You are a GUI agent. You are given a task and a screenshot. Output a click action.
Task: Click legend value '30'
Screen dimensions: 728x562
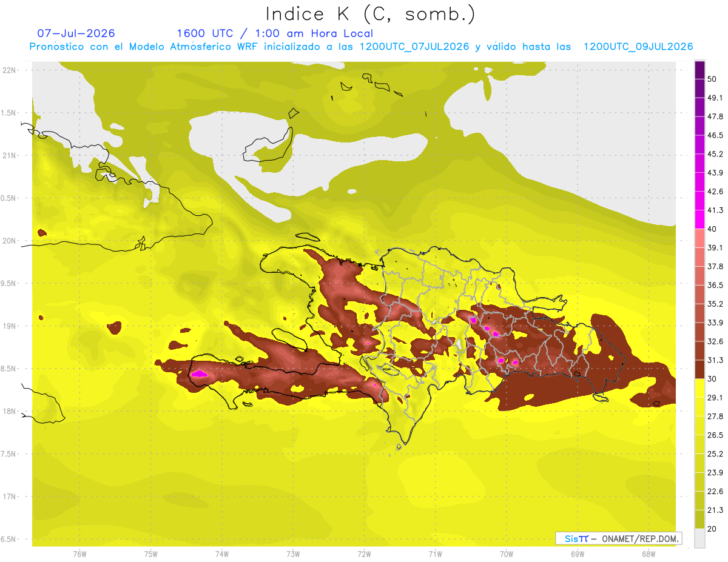pos(713,379)
